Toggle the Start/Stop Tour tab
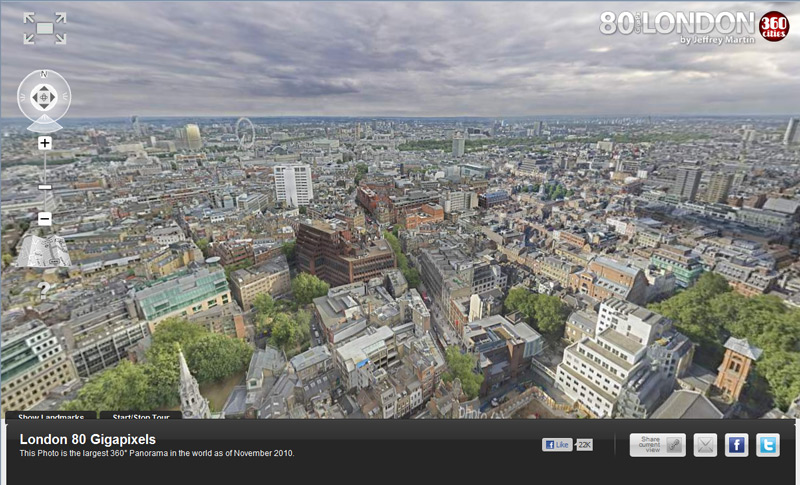Viewport: 800px width, 485px height. 140,415
